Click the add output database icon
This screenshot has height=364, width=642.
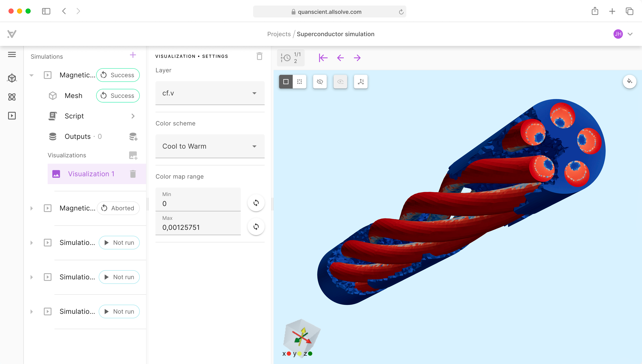pos(133,136)
